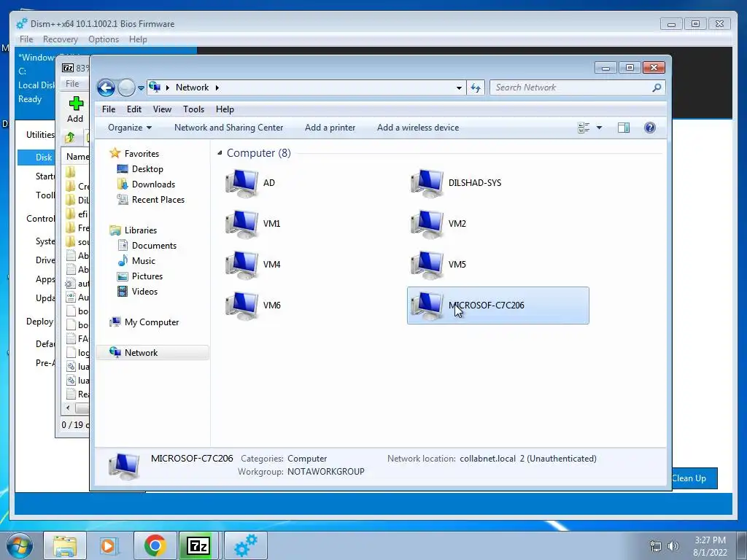Select the VM4 computer icon
Image resolution: width=747 pixels, height=560 pixels.
242,265
